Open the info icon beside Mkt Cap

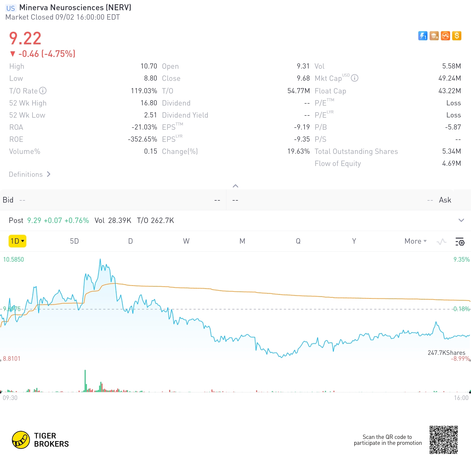pyautogui.click(x=355, y=78)
